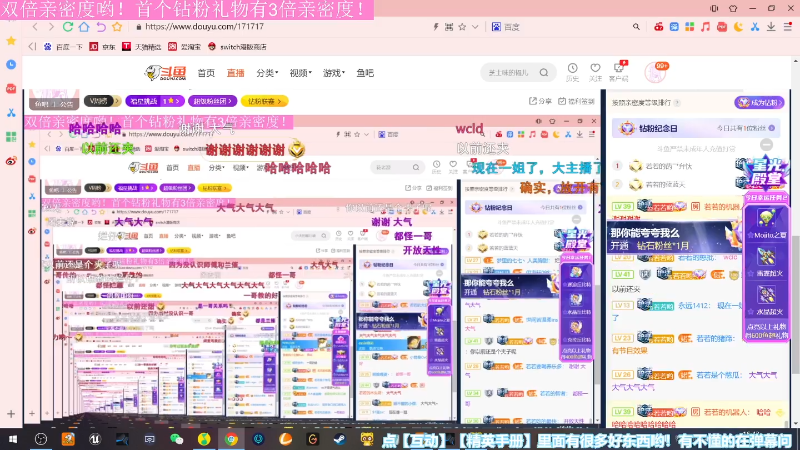Bookmark page with the yellow star in address bar
The width and height of the screenshot is (800, 450).
(x=117, y=27)
